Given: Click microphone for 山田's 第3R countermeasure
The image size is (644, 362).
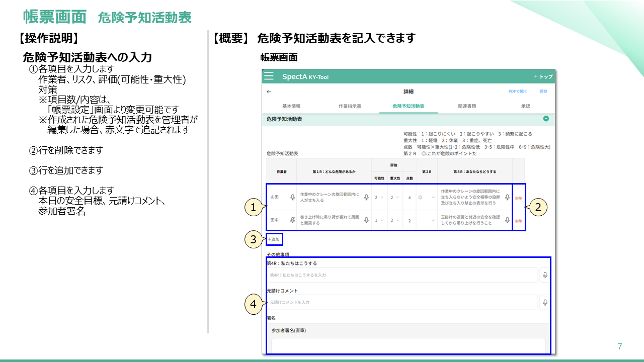Looking at the screenshot, I should pos(507,198).
